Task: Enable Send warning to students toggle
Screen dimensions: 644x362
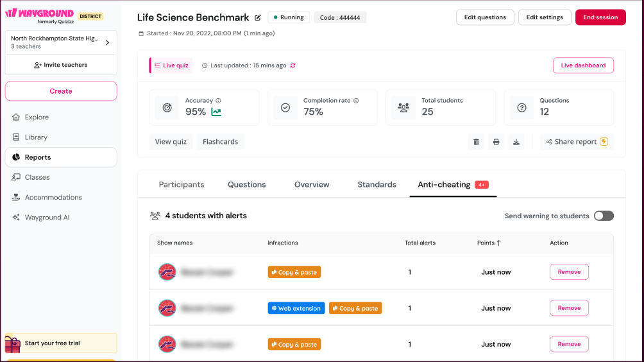Action: tap(603, 216)
